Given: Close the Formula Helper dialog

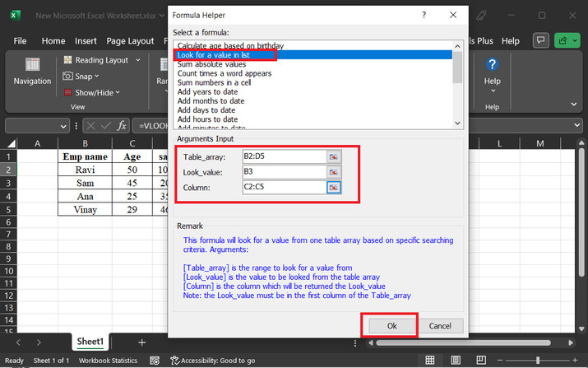Looking at the screenshot, I should [x=453, y=15].
